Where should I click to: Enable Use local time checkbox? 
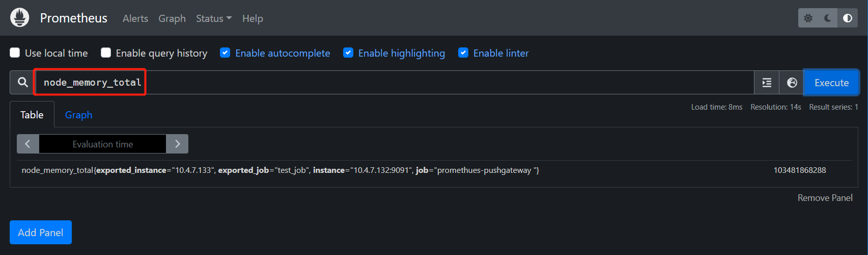tap(15, 53)
